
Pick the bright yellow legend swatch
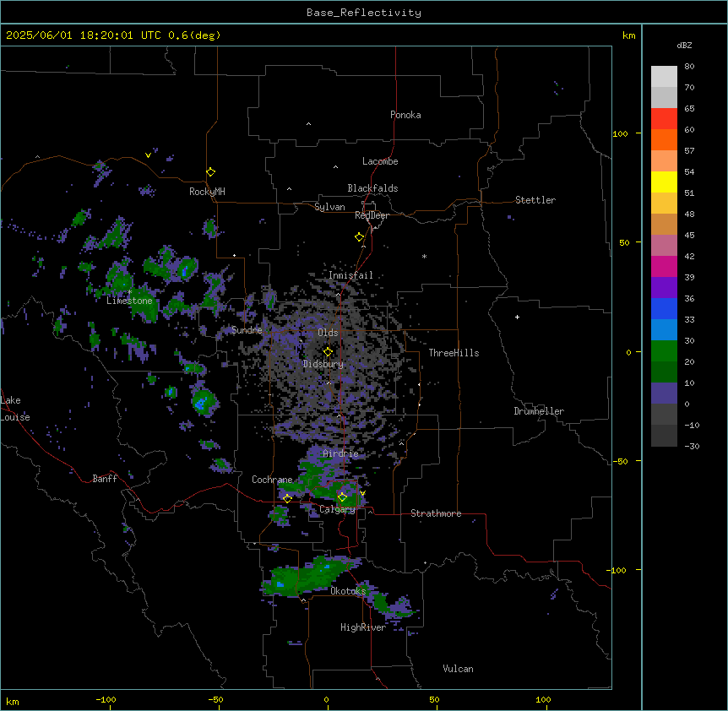(664, 182)
